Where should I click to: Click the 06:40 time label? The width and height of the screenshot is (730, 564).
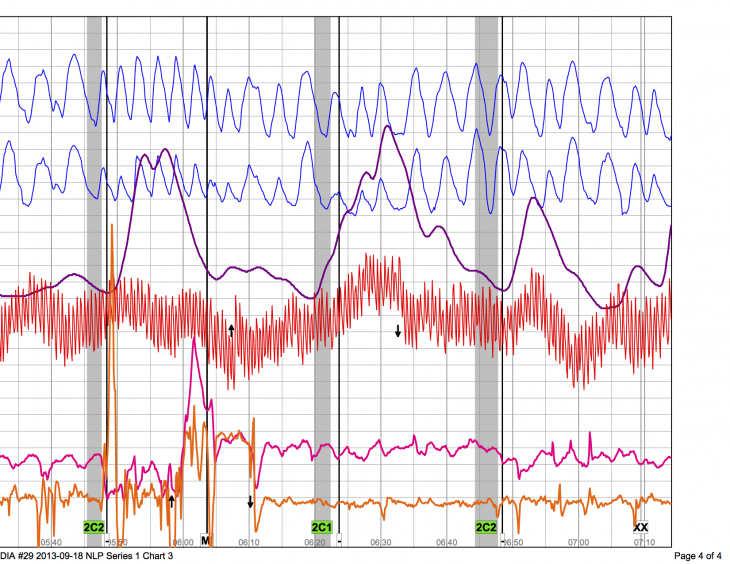click(x=447, y=541)
